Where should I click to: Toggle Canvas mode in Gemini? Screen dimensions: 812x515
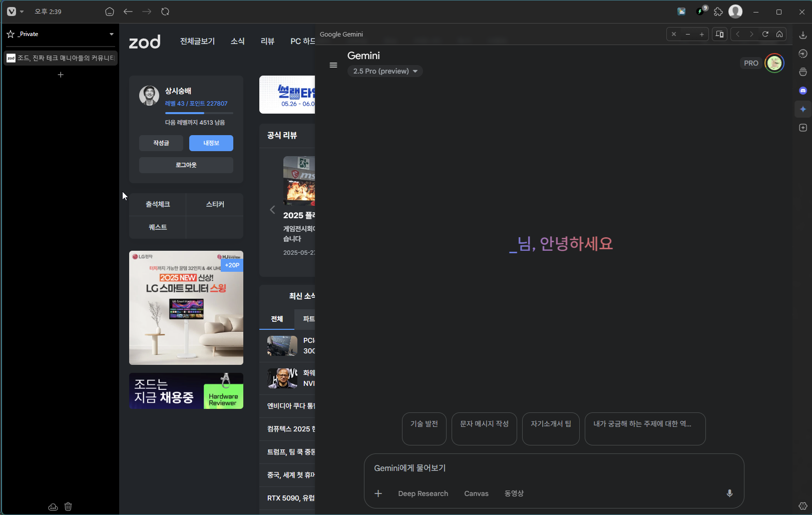point(476,493)
